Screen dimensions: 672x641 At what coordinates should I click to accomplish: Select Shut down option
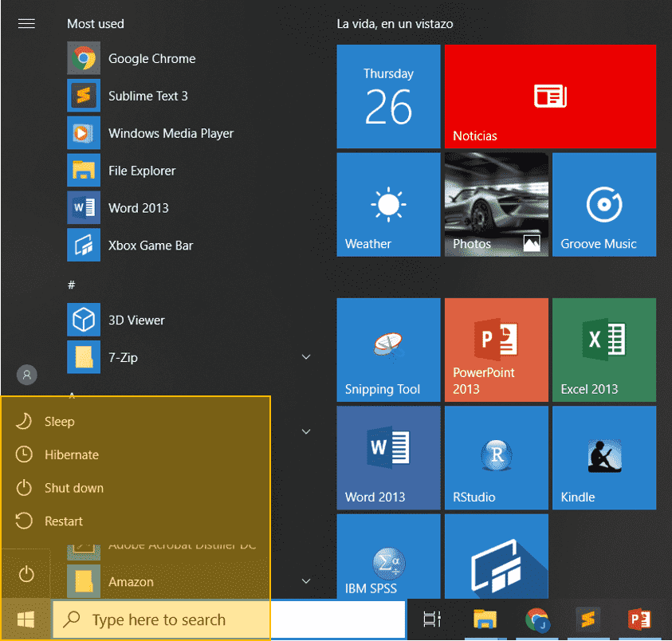coord(73,488)
